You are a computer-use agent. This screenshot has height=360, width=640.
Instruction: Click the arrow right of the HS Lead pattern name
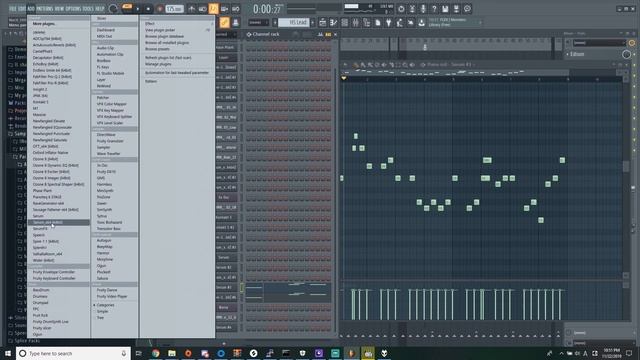tap(313, 22)
